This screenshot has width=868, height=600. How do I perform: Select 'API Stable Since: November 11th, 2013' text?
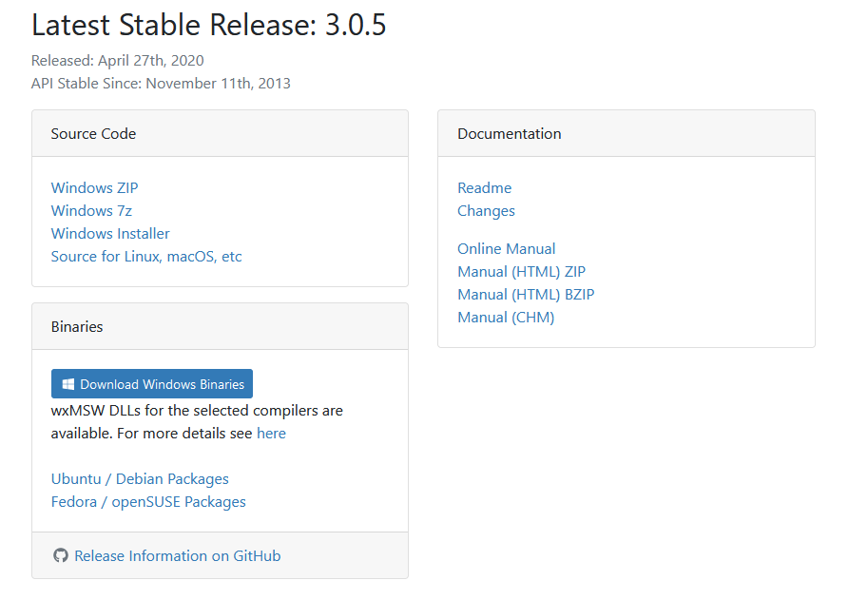[x=161, y=83]
